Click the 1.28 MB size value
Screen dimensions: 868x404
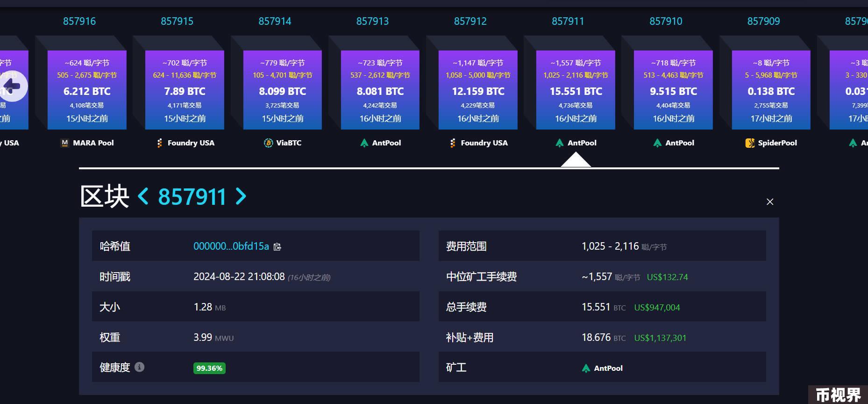coord(210,307)
